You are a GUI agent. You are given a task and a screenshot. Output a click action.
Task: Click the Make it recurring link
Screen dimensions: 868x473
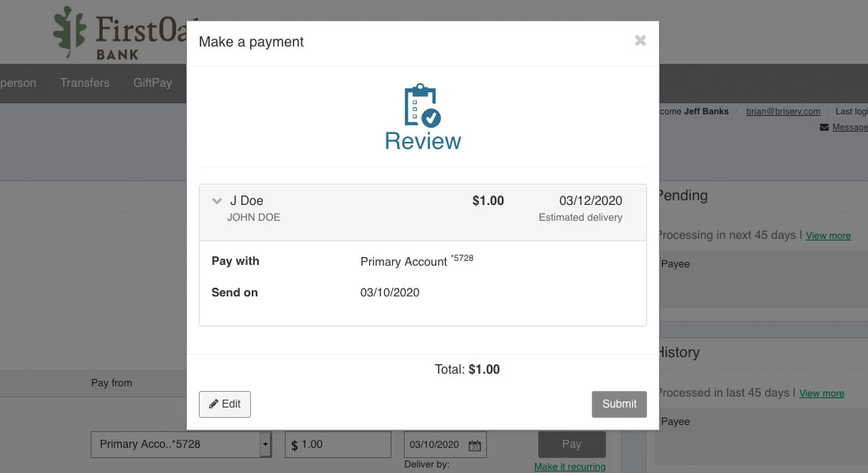(x=569, y=467)
